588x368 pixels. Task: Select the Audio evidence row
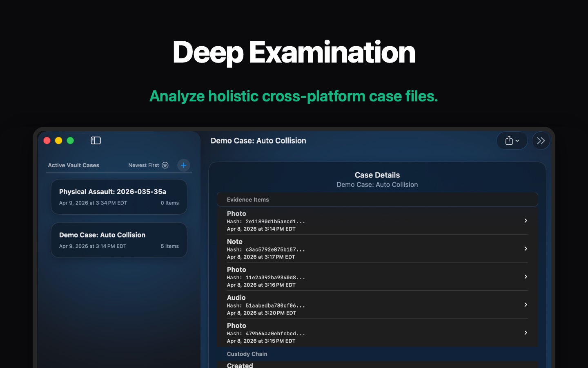367,305
